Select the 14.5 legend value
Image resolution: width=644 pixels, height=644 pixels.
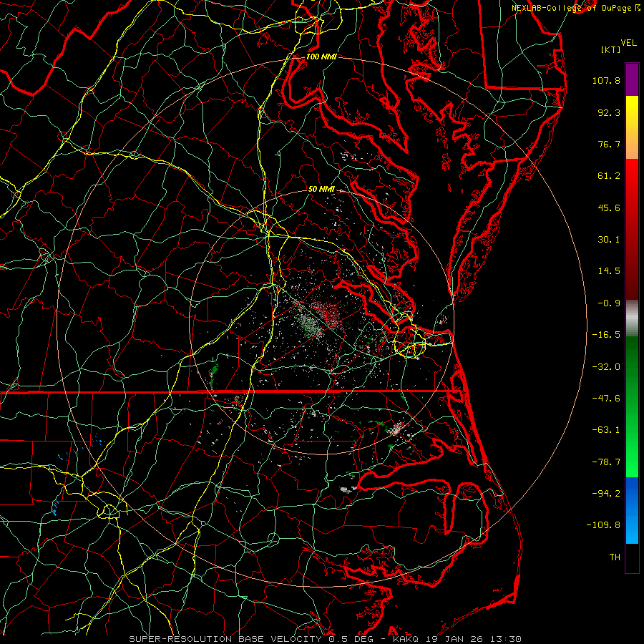point(609,271)
